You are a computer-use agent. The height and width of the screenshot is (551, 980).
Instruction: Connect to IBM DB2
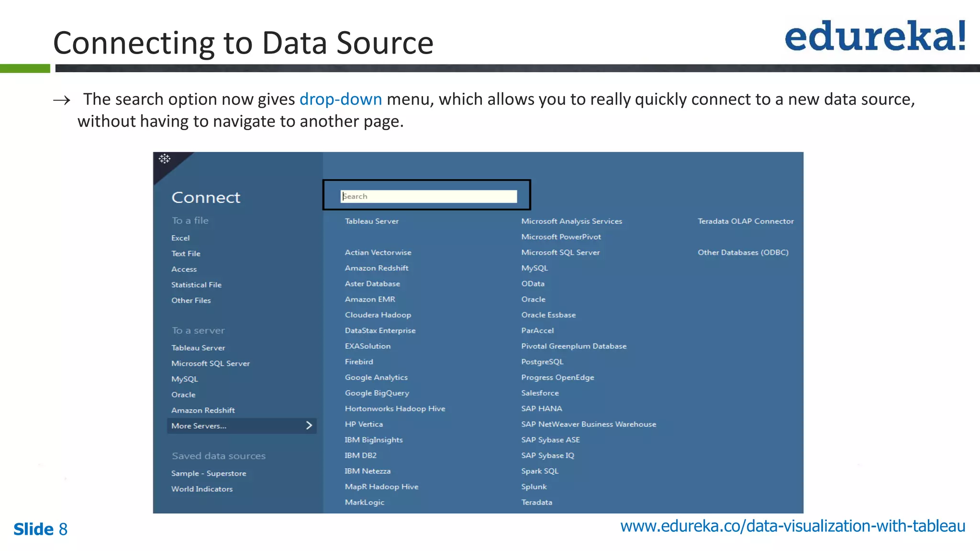tap(360, 455)
